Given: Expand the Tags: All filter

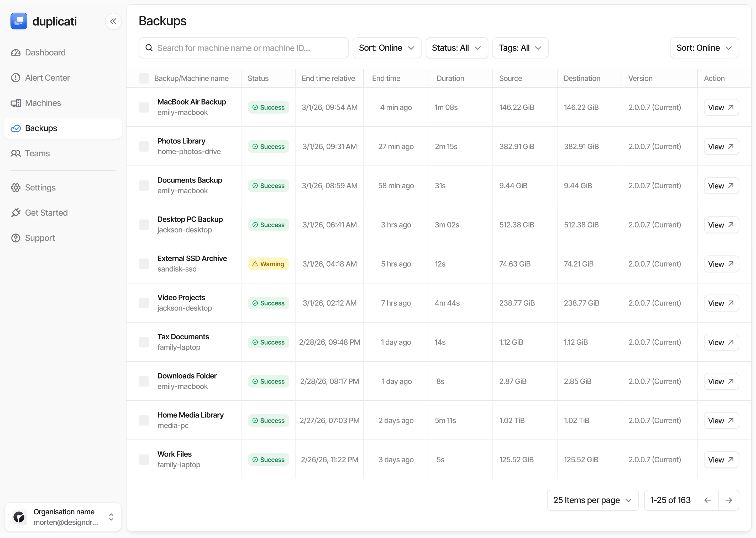Looking at the screenshot, I should [520, 48].
